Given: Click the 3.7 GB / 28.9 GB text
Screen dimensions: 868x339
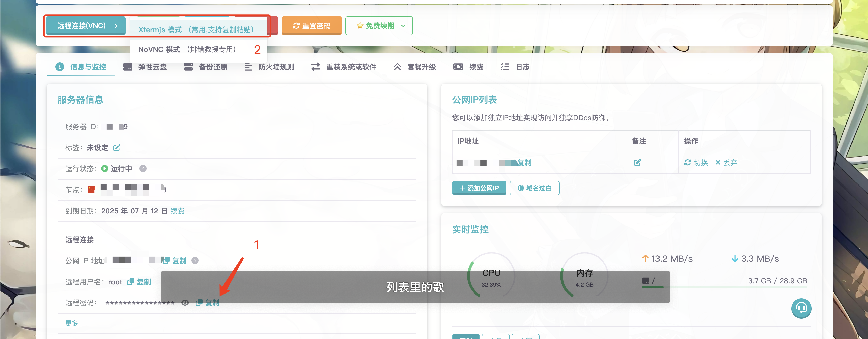Looking at the screenshot, I should [x=778, y=281].
